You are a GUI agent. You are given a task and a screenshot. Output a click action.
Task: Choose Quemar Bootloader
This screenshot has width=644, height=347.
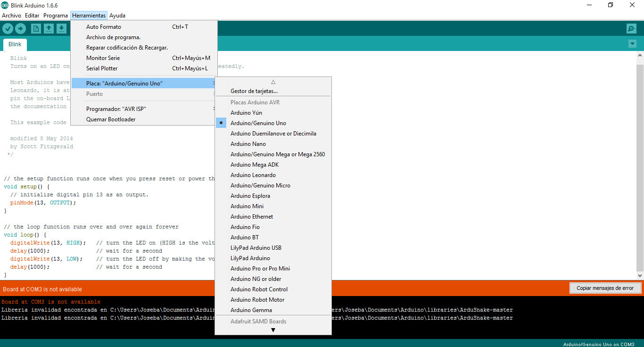tap(144, 119)
